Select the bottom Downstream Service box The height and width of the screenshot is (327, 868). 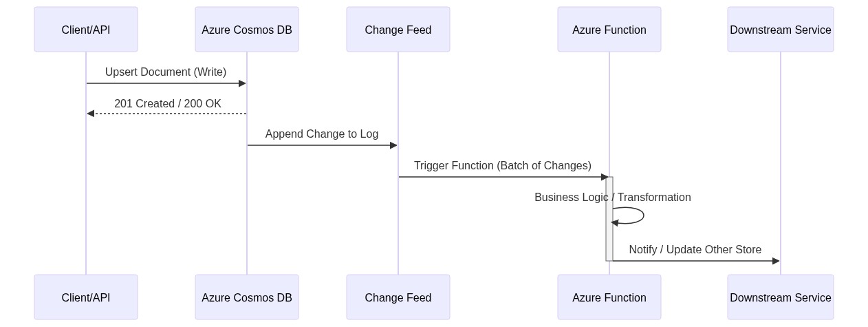(x=781, y=297)
